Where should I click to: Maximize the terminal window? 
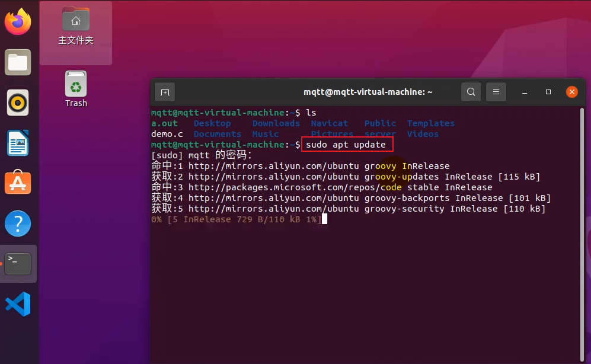tap(548, 92)
